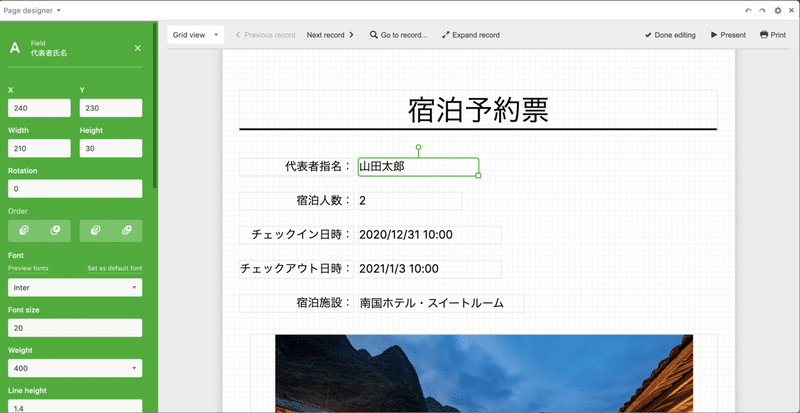Viewport: 800px width, 413px height.
Task: Select the 宿泊予約票 title element
Action: [478, 110]
